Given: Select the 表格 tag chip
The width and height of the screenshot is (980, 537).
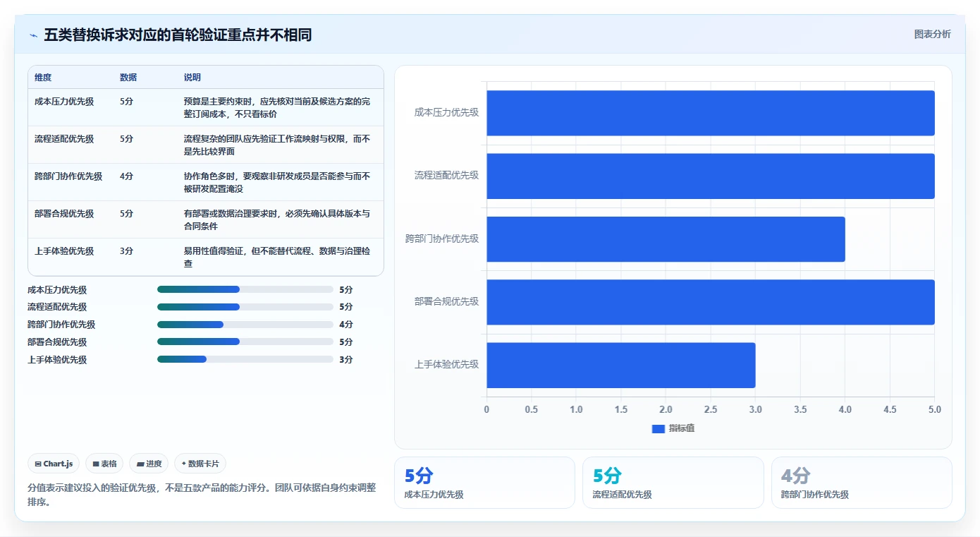Looking at the screenshot, I should pos(104,464).
